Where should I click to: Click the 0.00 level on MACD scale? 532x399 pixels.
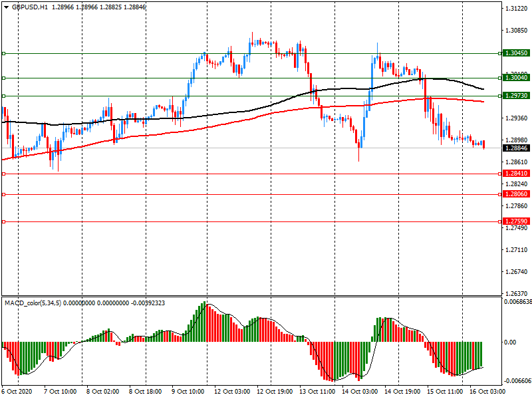tap(510, 342)
